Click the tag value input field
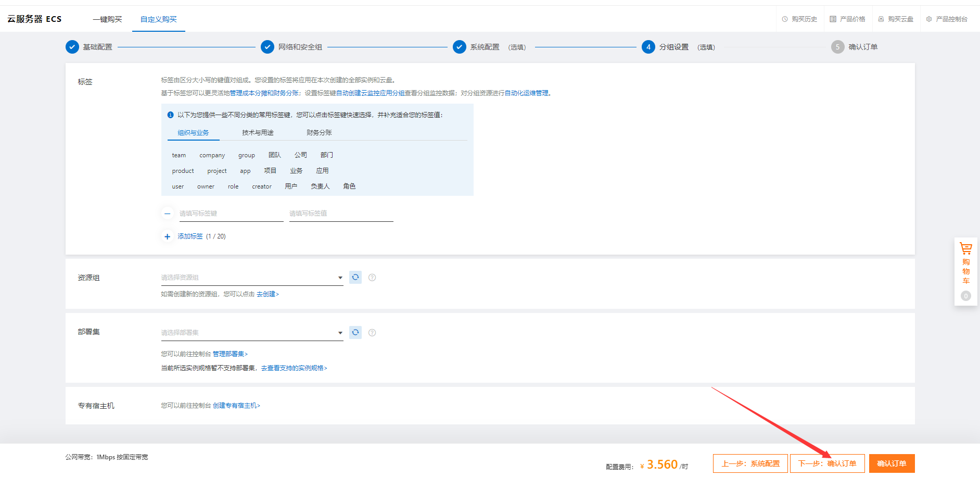This screenshot has height=477, width=980. (341, 214)
